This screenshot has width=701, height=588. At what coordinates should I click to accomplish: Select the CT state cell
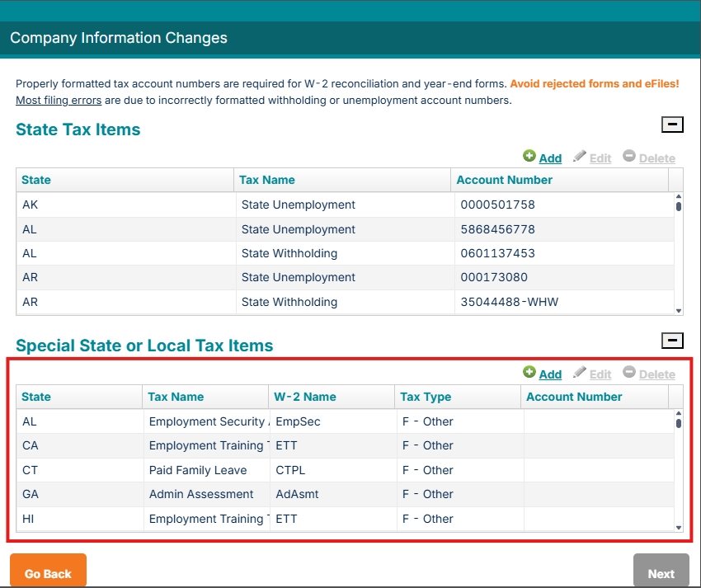point(80,470)
